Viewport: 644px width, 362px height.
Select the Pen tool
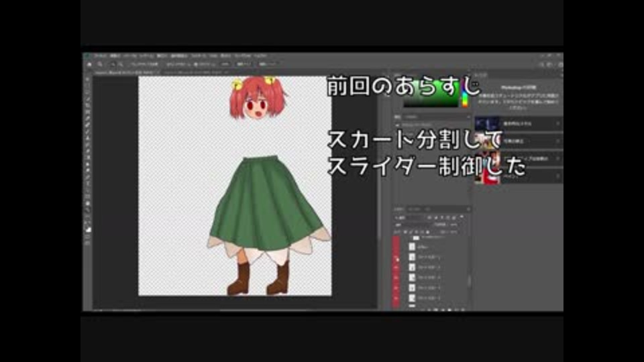point(88,178)
